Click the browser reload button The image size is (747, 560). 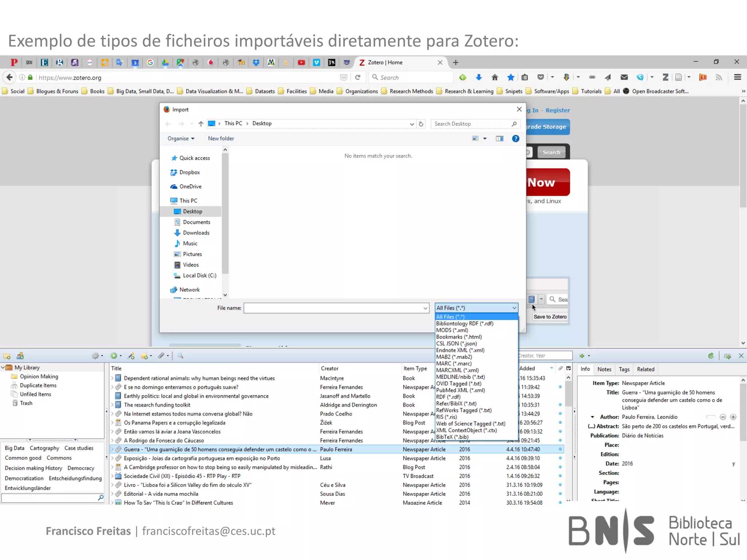point(358,77)
